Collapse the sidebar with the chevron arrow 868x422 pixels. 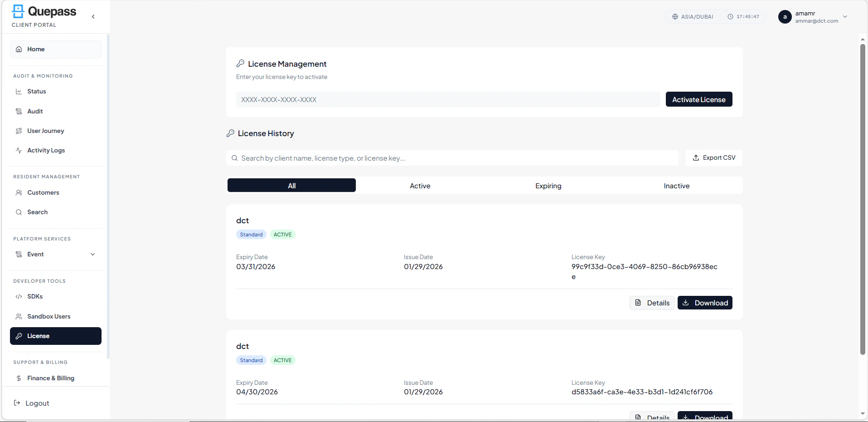tap(93, 17)
